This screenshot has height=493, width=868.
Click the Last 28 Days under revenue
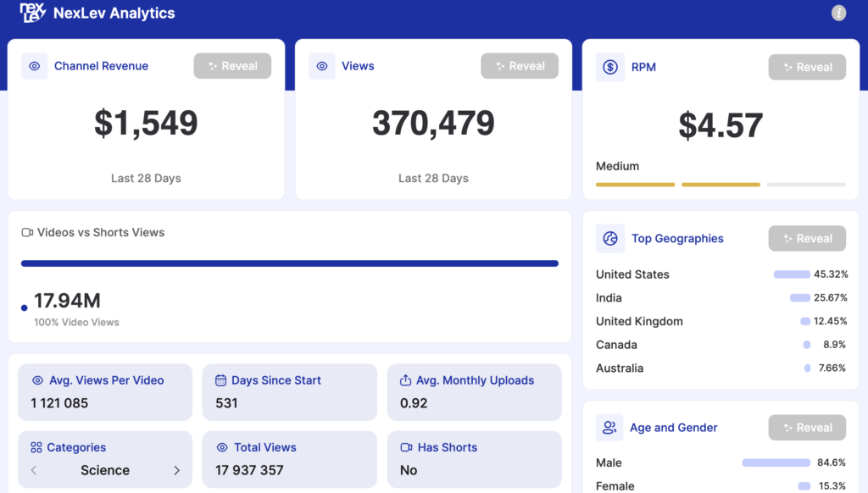click(146, 178)
